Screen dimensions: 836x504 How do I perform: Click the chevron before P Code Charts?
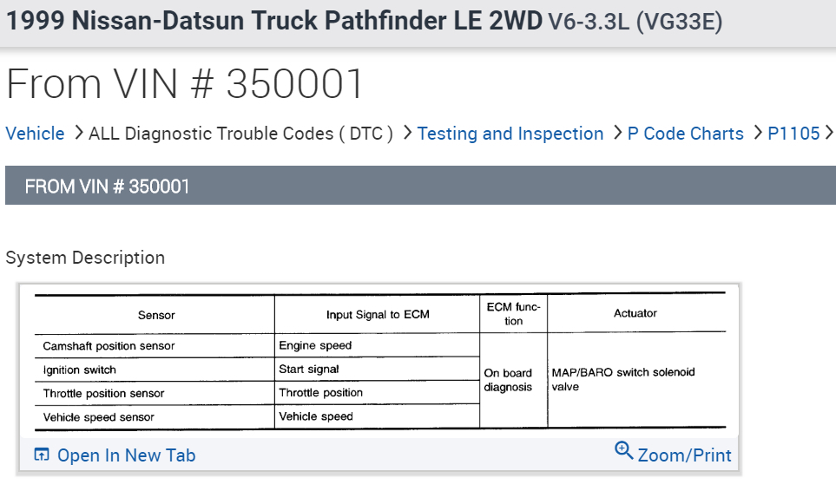pyautogui.click(x=617, y=133)
